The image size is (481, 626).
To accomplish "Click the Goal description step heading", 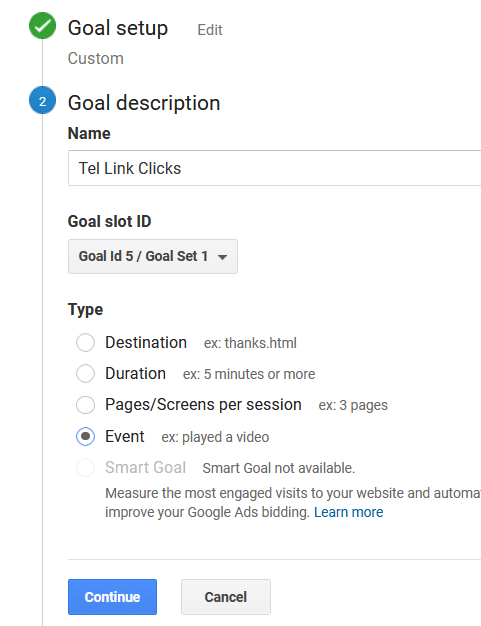I will (144, 103).
